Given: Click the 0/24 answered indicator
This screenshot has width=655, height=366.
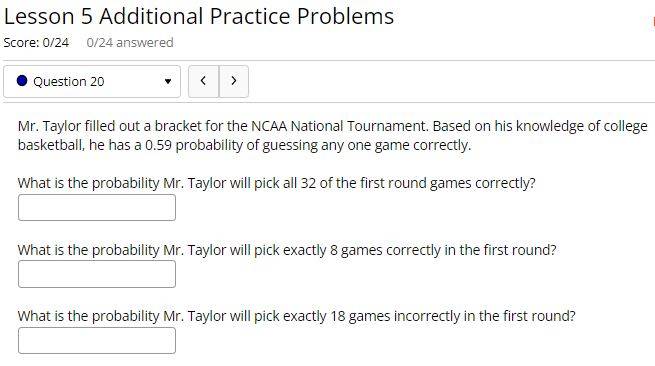Looking at the screenshot, I should click(130, 43).
